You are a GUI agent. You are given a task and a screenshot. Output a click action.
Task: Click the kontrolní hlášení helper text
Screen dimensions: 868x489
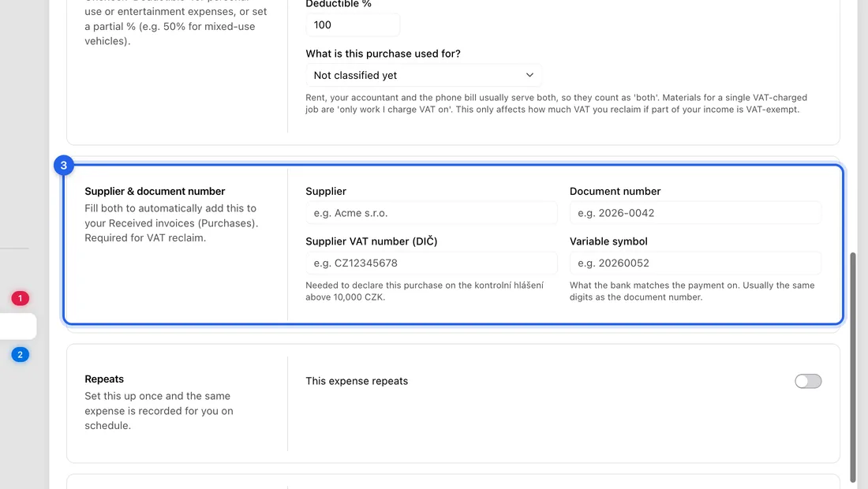[425, 291]
